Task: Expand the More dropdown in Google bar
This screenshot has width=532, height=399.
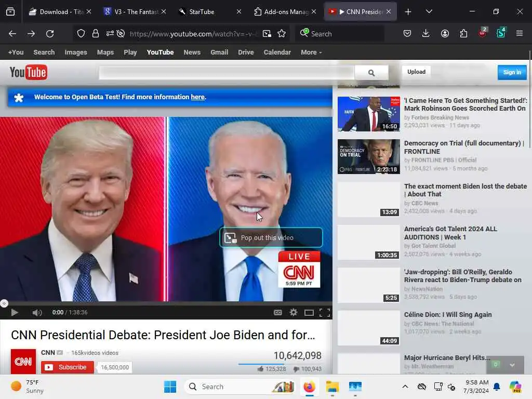Action: 311,52
